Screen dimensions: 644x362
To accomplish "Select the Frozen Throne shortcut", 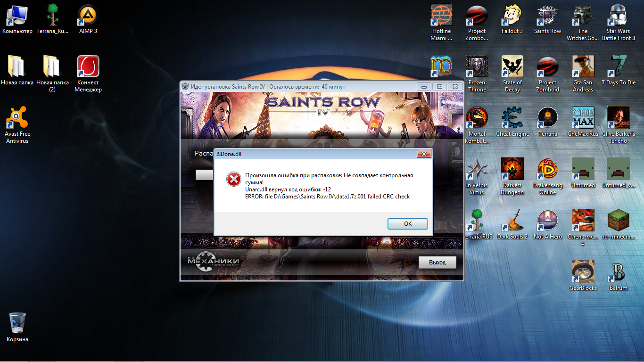I will (x=477, y=74).
